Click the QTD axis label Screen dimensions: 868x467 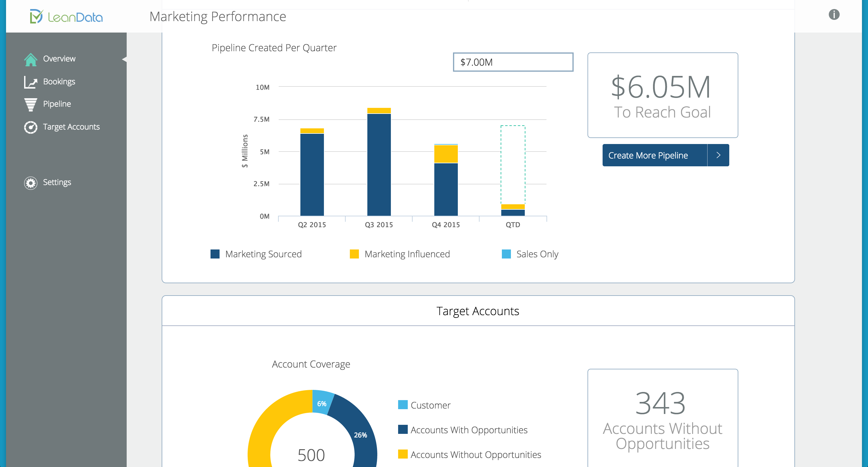(513, 224)
